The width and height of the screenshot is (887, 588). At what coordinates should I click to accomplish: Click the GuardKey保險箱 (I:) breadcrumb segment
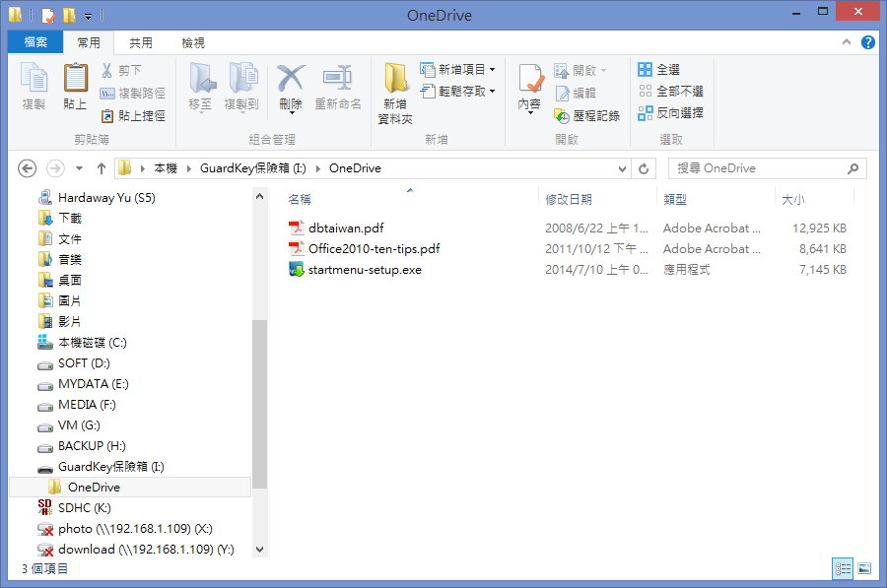[x=253, y=168]
